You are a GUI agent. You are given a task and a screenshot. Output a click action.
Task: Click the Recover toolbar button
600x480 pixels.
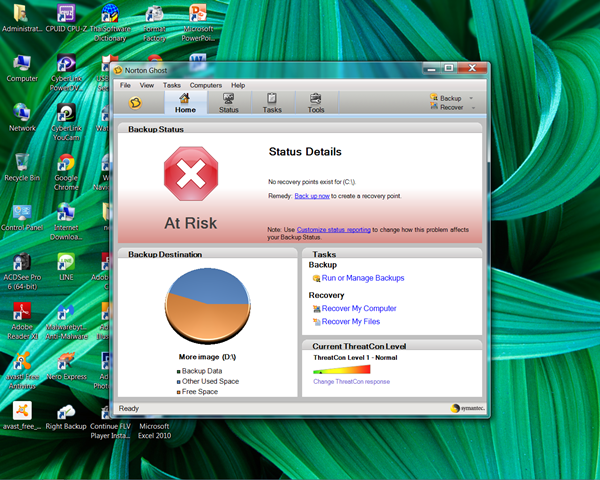pos(447,107)
